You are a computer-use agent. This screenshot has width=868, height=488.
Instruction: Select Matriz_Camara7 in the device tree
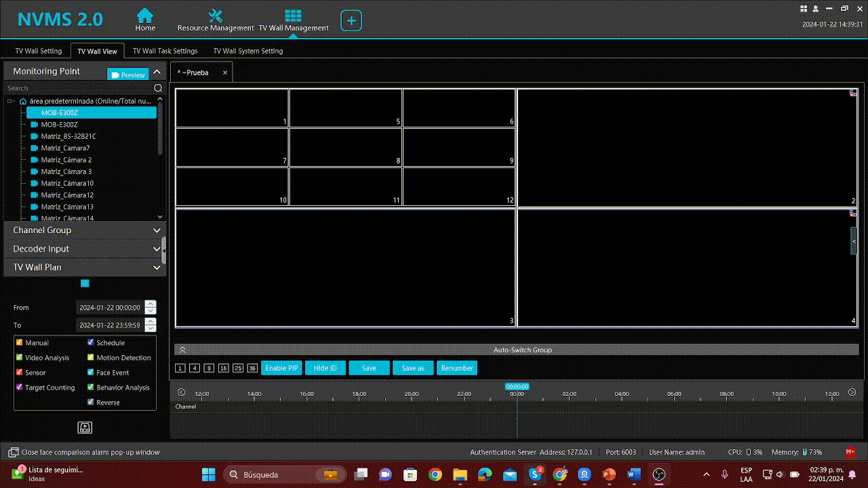point(65,148)
